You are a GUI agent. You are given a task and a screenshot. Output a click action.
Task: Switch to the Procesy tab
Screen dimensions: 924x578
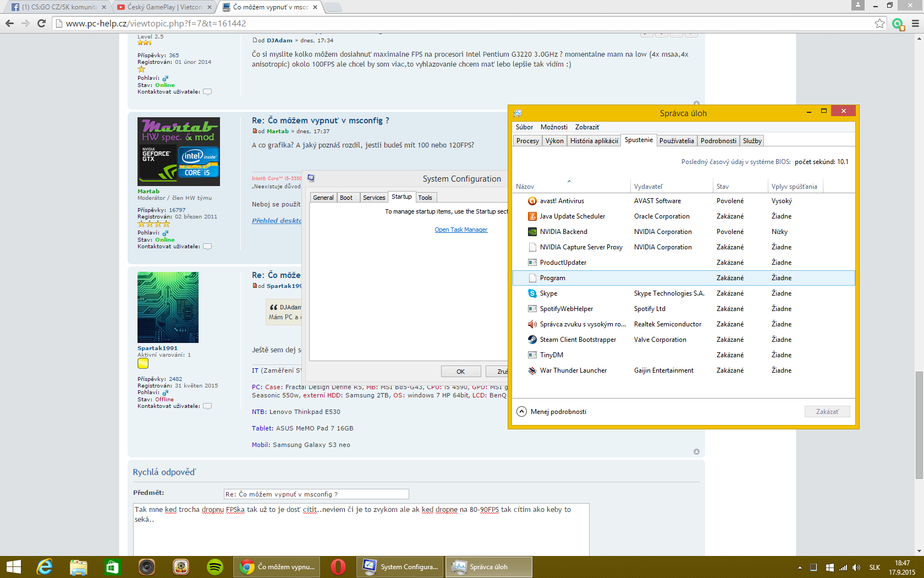click(527, 141)
